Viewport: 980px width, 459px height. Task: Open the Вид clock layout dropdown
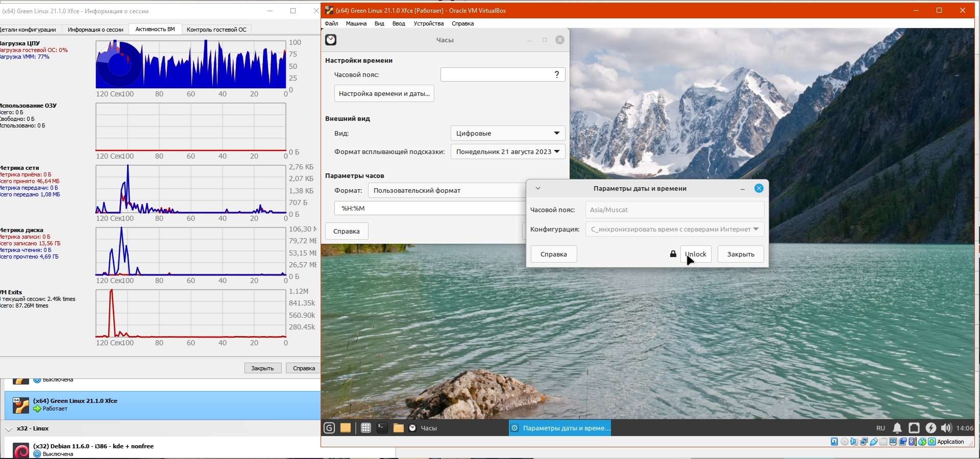coord(507,133)
